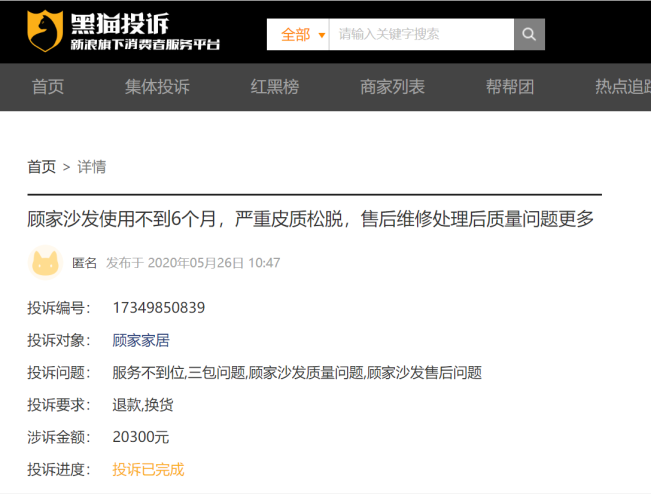651x497 pixels.
Task: Open 首页 in the navigation bar
Action: [48, 87]
